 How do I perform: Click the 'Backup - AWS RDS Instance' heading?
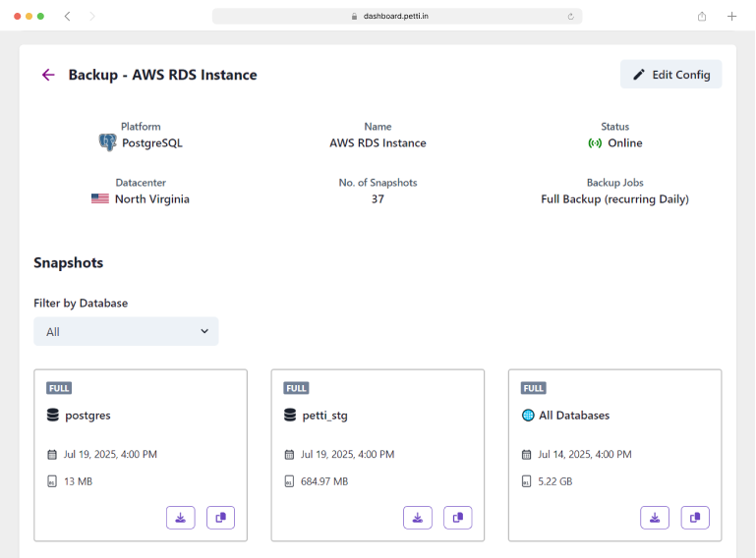pos(162,76)
